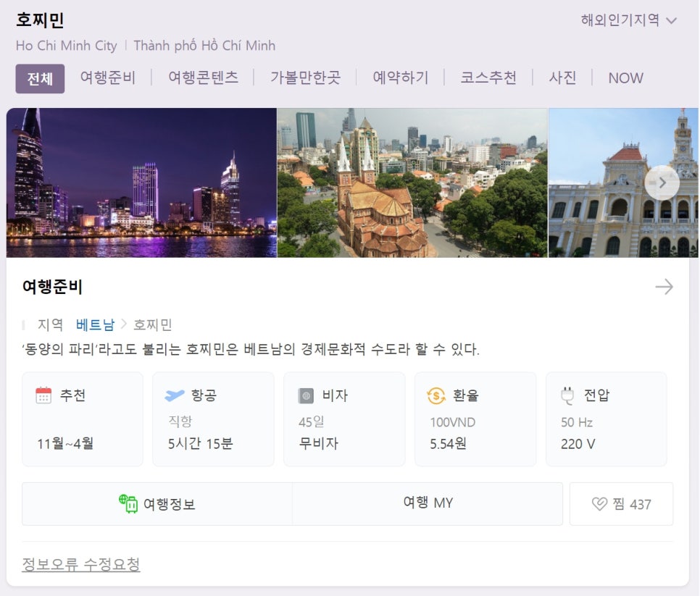
Task: Click the 정보오류 수정요청 link
Action: [81, 564]
